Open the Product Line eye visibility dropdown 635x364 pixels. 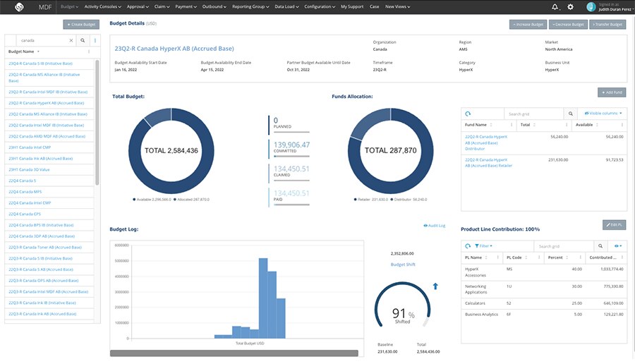[617, 246]
